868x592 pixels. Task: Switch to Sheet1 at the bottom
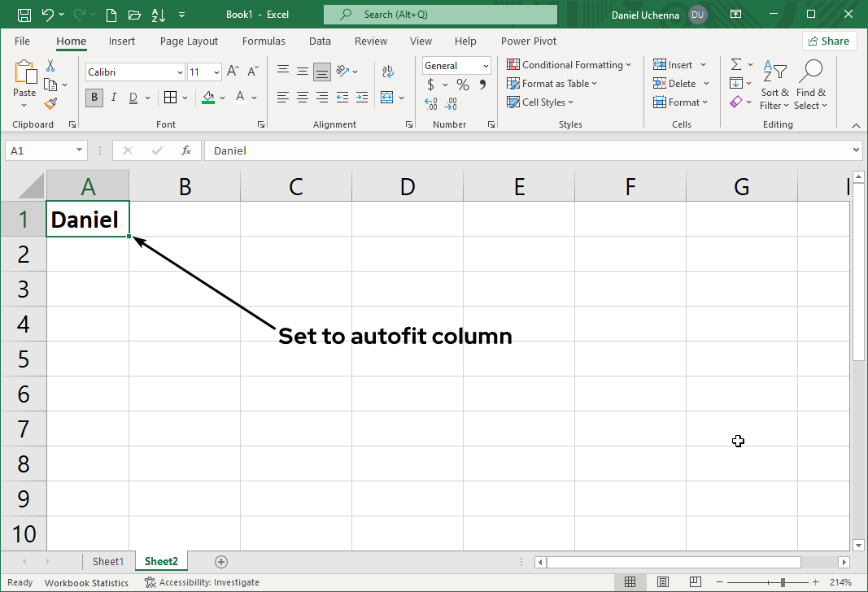point(108,561)
